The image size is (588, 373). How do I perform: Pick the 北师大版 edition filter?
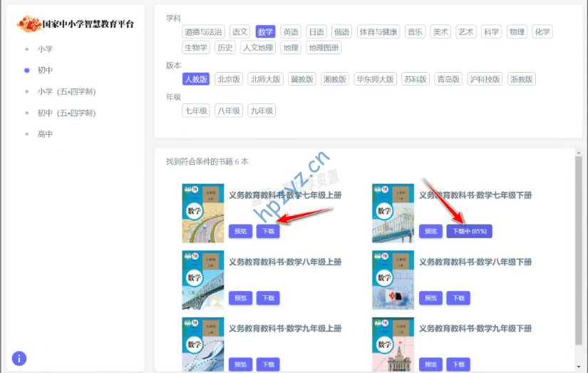[x=266, y=79]
